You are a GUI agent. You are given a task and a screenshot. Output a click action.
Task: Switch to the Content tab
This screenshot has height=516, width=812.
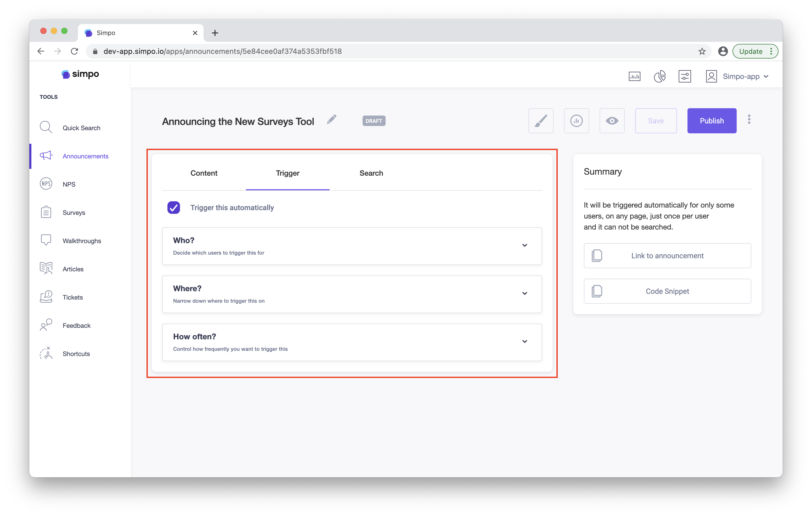[204, 173]
